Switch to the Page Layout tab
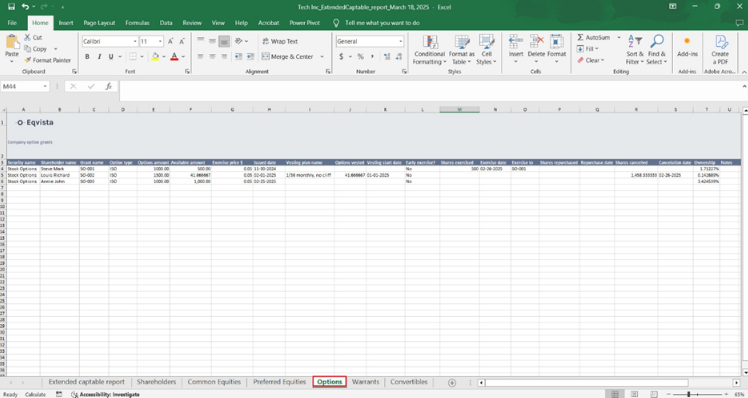 pos(99,22)
